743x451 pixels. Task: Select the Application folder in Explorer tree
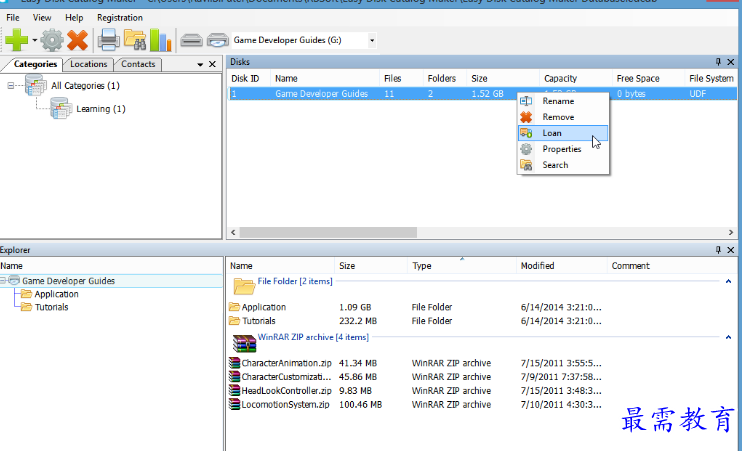click(x=56, y=294)
